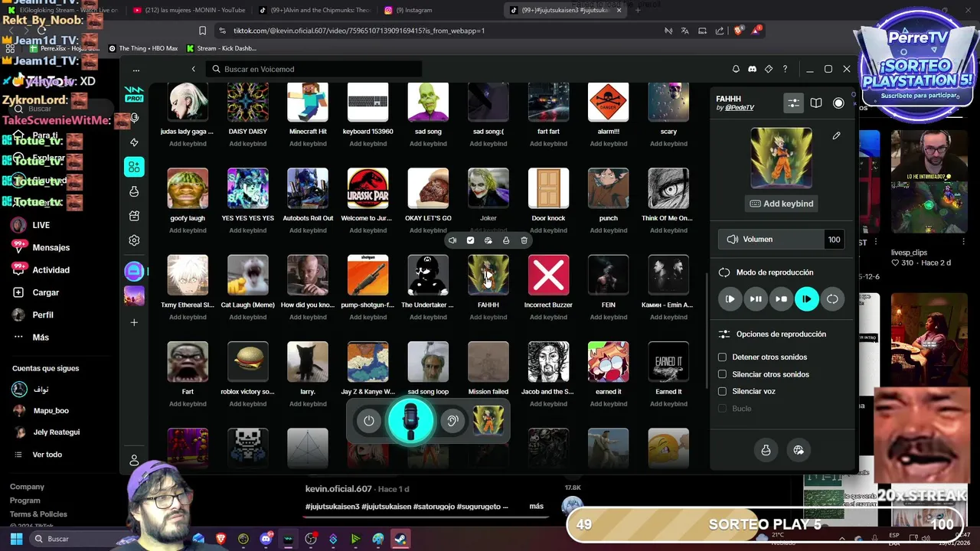Open the Voicelab flask in sidebar
Viewport: 980px width, 551px height.
pyautogui.click(x=134, y=191)
